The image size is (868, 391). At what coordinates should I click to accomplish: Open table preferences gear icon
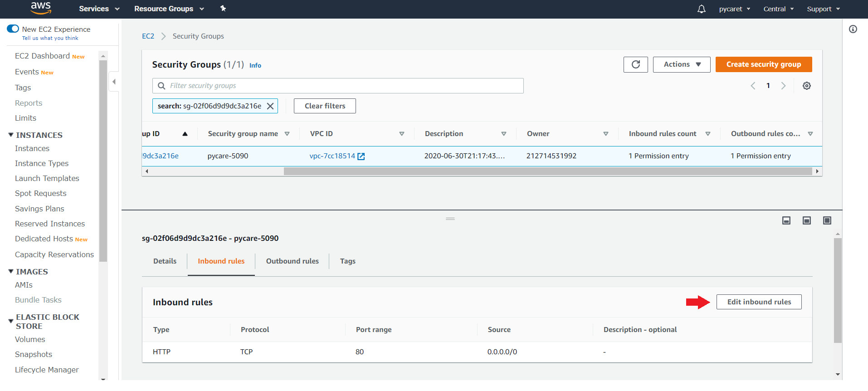[x=806, y=86]
